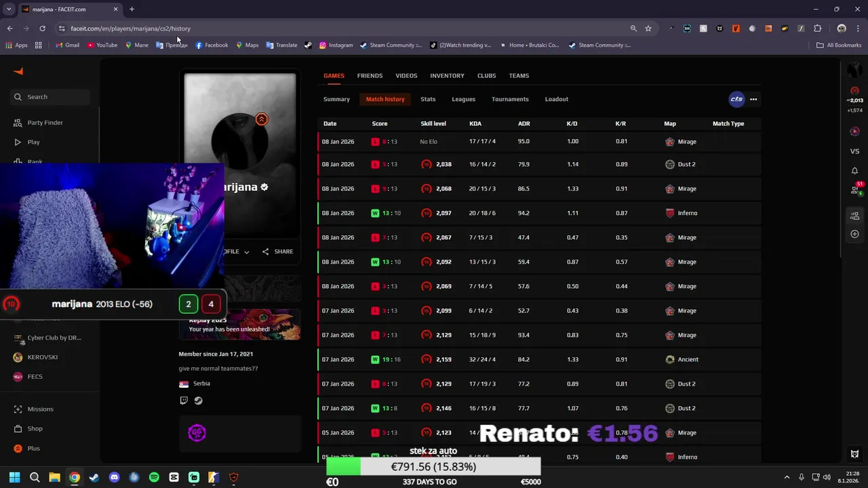
Task: Open the Replay 2025 banner
Action: click(x=239, y=325)
